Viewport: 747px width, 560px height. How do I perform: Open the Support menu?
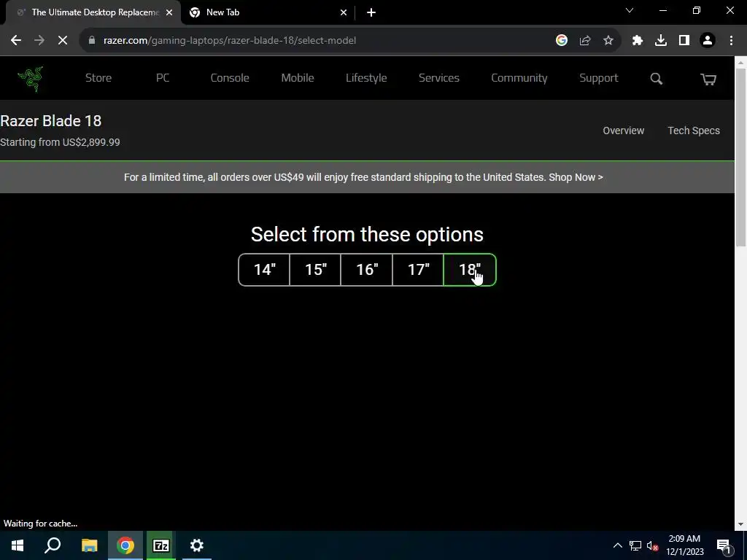click(598, 78)
